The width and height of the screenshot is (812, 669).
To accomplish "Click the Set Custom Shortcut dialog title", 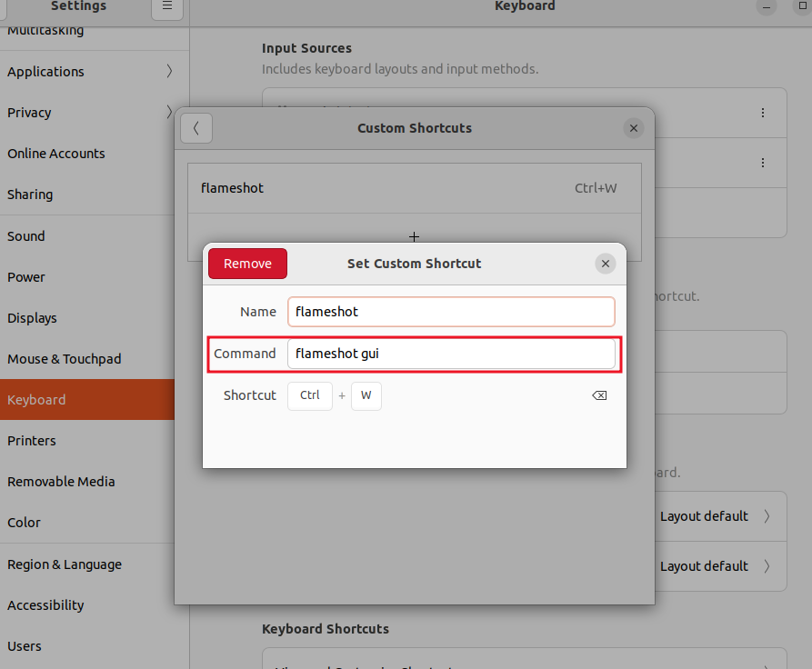I will (415, 264).
